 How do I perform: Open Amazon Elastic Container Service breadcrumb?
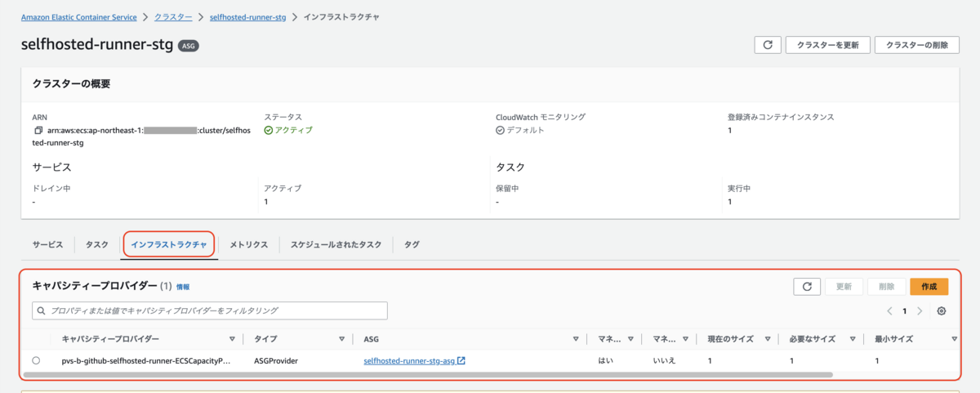(78, 17)
